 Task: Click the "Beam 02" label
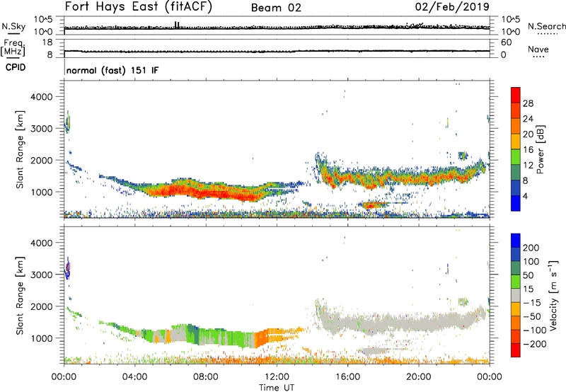coord(276,8)
